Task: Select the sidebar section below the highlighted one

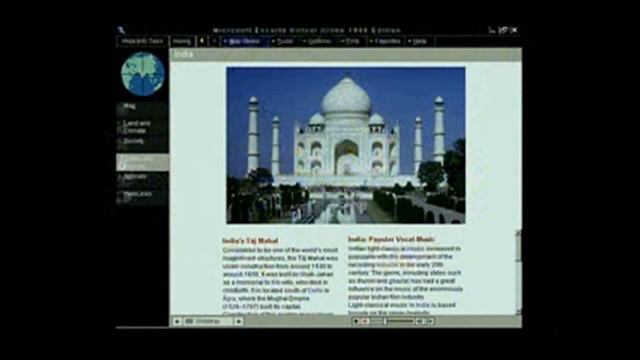Action: (x=142, y=179)
